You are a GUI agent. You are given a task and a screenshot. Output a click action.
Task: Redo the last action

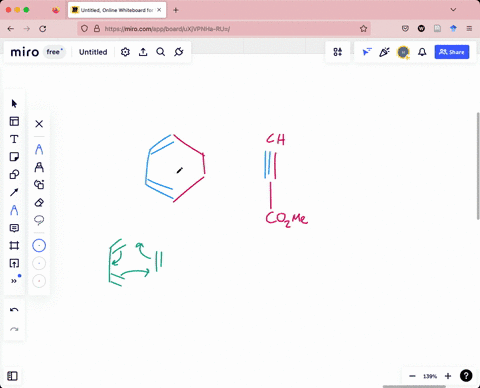(14, 329)
